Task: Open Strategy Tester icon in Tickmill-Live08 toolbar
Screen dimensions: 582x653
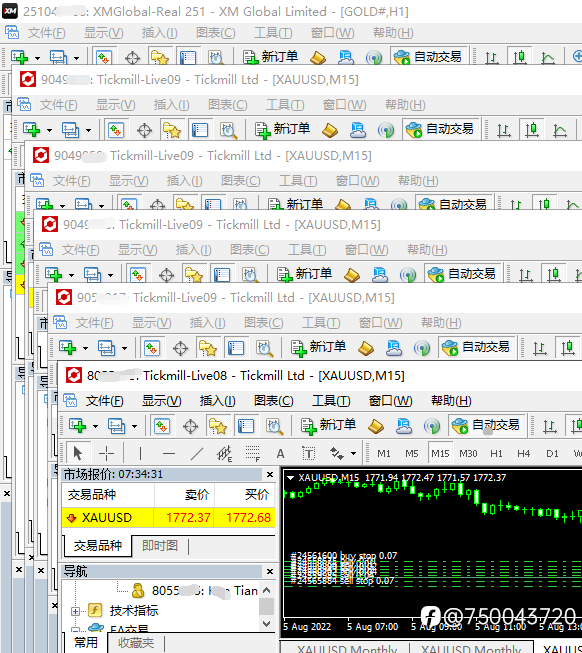Action: tap(274, 426)
